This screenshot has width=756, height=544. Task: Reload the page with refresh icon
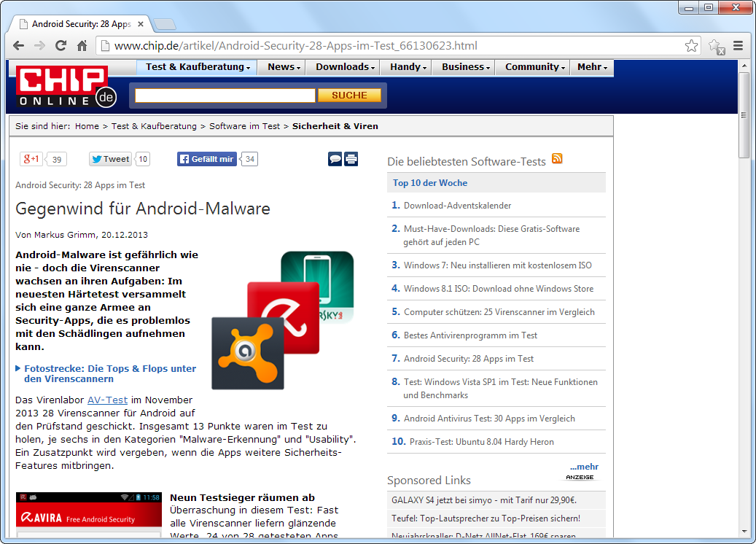click(61, 46)
